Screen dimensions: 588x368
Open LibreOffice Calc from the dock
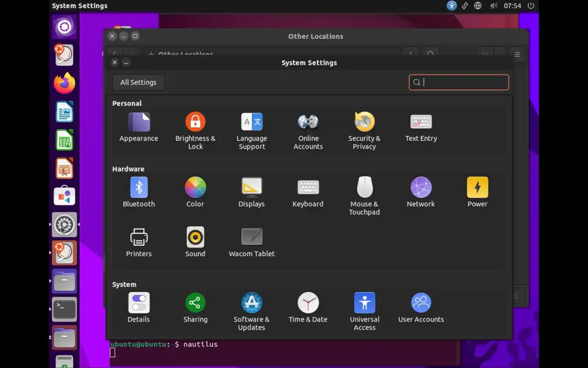(64, 140)
